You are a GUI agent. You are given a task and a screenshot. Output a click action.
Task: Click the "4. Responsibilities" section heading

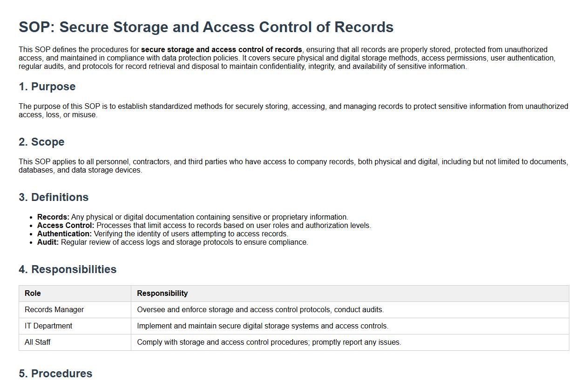pyautogui.click(x=68, y=269)
